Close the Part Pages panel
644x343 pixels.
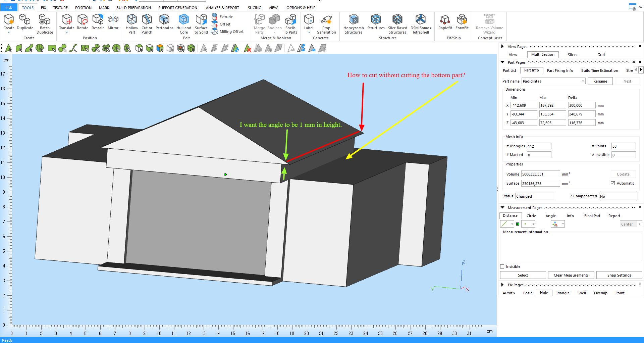click(640, 62)
